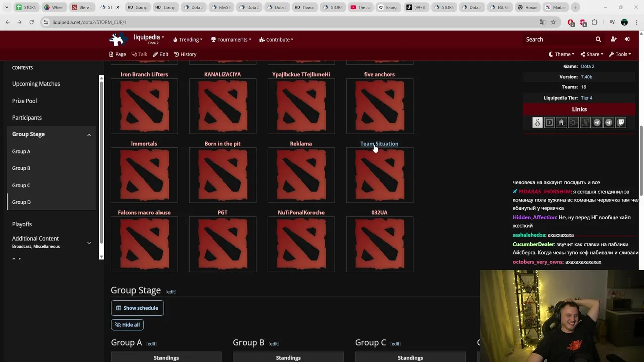Click into the Search input field
This screenshot has width=644, height=362.
click(557, 39)
